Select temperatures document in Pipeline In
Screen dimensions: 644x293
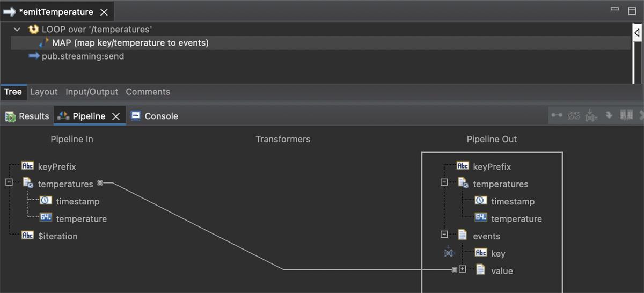[65, 184]
